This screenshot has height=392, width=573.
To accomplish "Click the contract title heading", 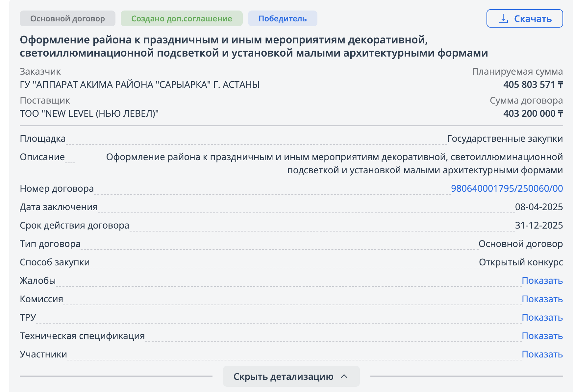I will pyautogui.click(x=254, y=46).
